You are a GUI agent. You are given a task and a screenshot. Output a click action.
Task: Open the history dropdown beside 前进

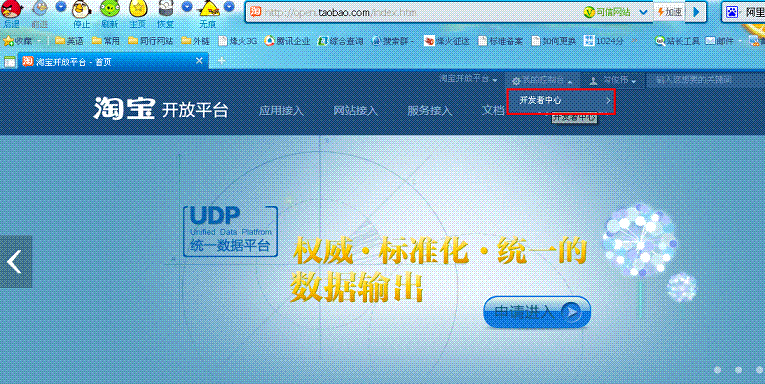coord(60,7)
